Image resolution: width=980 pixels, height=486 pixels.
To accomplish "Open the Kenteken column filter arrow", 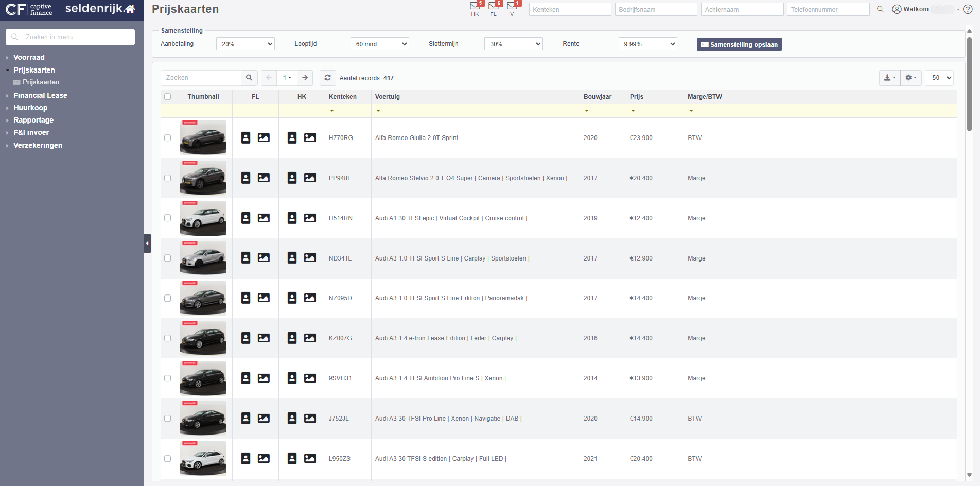I will [332, 111].
